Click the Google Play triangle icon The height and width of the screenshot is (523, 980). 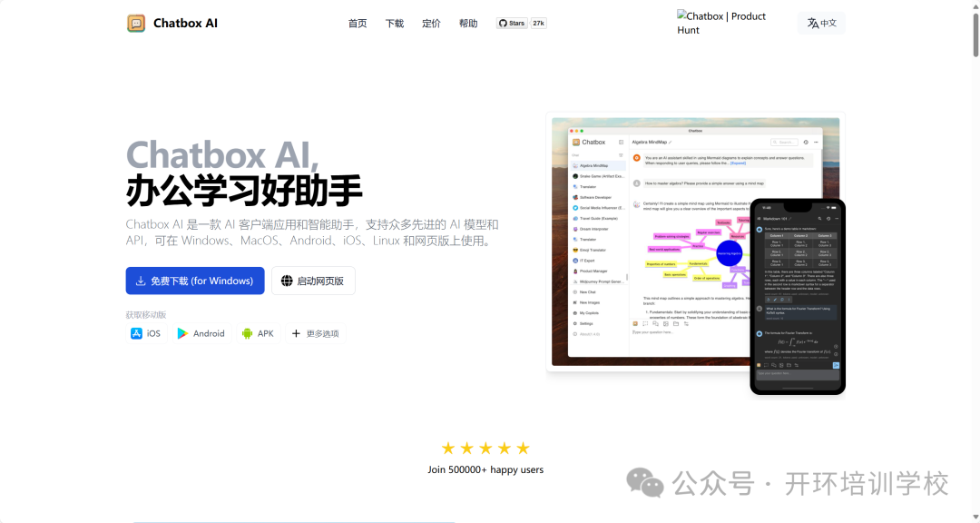point(182,333)
